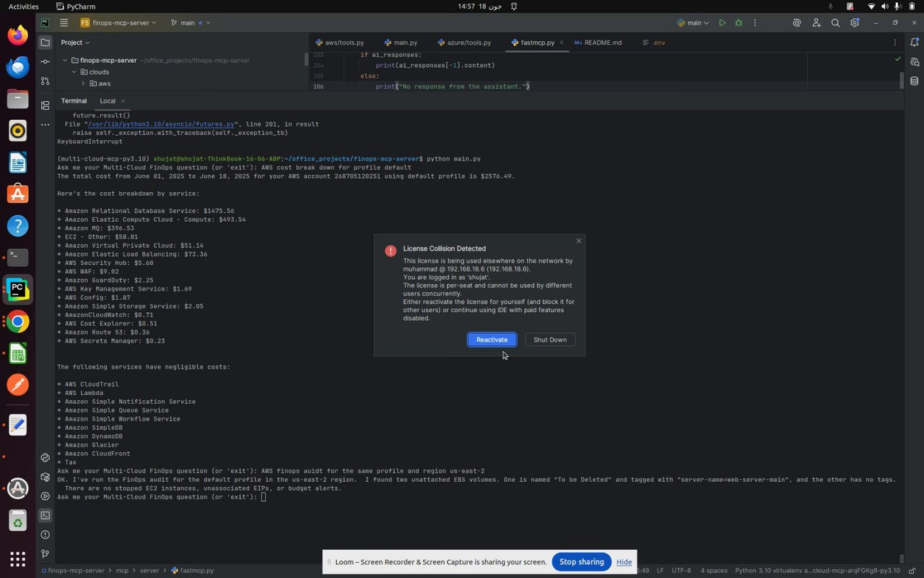Open Python 3.10 virtualenv interpreter selector
The width and height of the screenshot is (924, 578).
(x=817, y=571)
